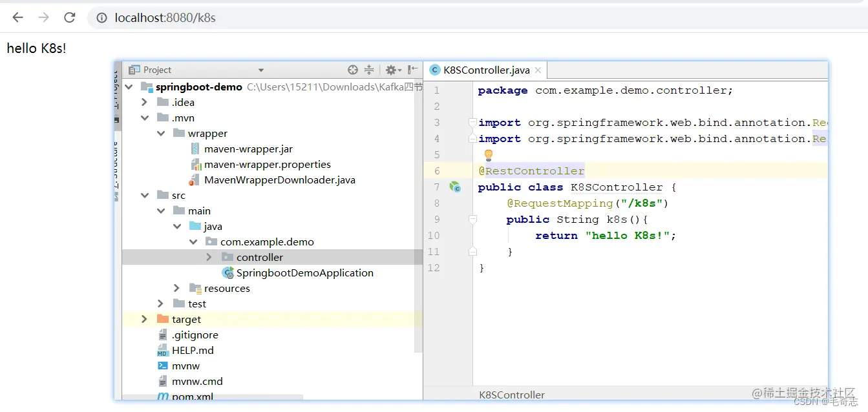
Task: Open the Project view selector dropdown
Action: click(x=261, y=70)
